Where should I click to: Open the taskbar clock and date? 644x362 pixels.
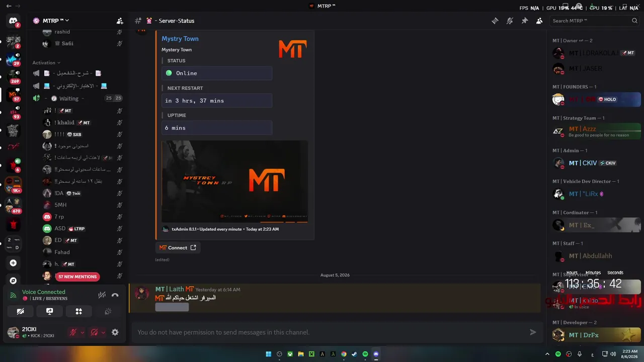pos(630,354)
